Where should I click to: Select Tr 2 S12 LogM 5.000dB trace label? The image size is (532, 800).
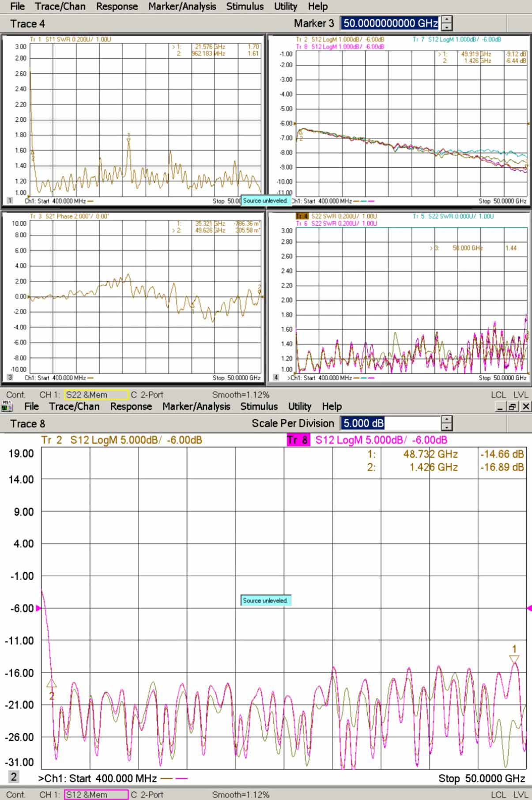tap(121, 440)
